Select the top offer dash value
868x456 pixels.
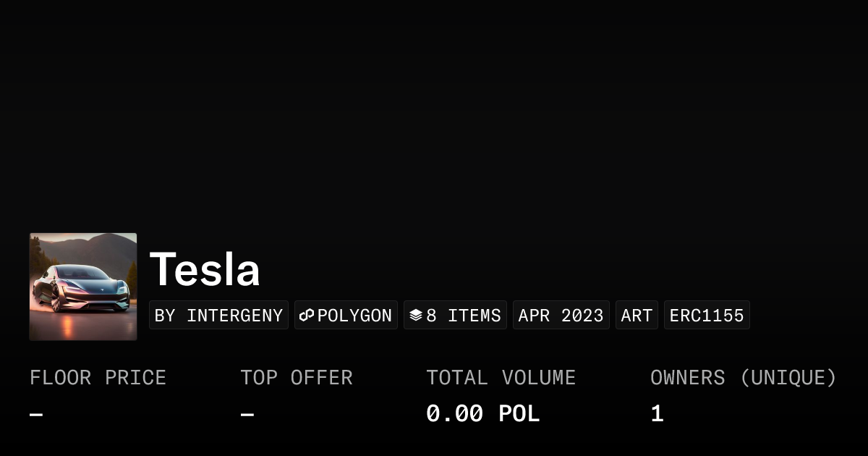247,415
